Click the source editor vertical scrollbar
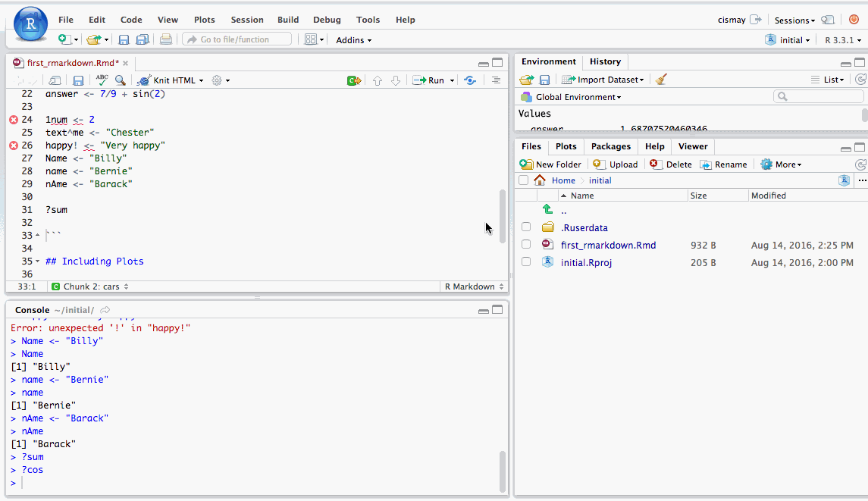The height and width of the screenshot is (501, 868). 502,216
